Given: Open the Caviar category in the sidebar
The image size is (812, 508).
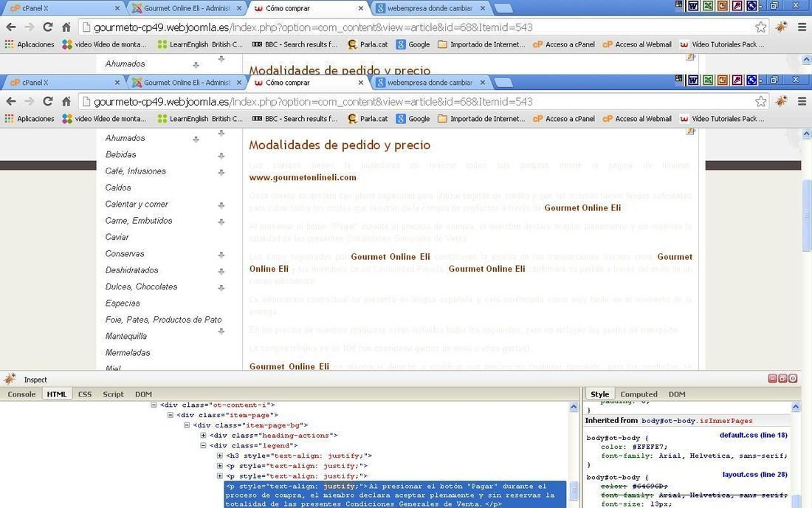Looking at the screenshot, I should tap(117, 237).
